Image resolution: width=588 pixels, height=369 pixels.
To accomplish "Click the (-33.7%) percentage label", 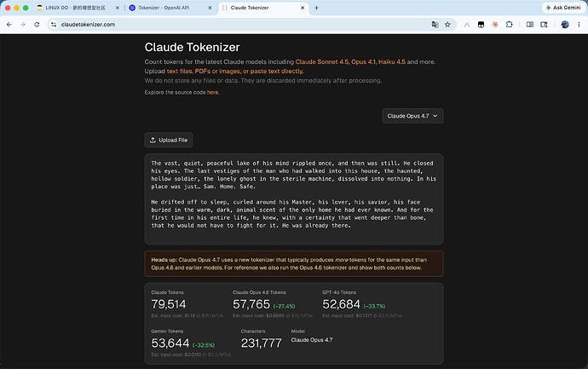I will pos(374,307).
